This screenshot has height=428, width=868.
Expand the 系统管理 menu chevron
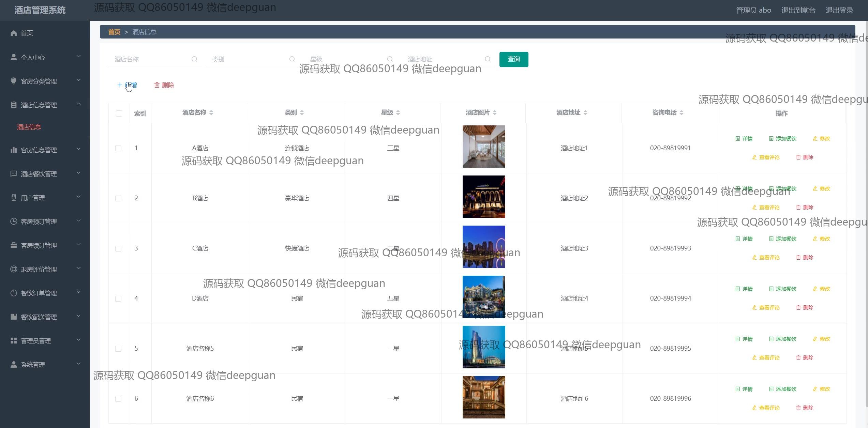[x=78, y=364]
